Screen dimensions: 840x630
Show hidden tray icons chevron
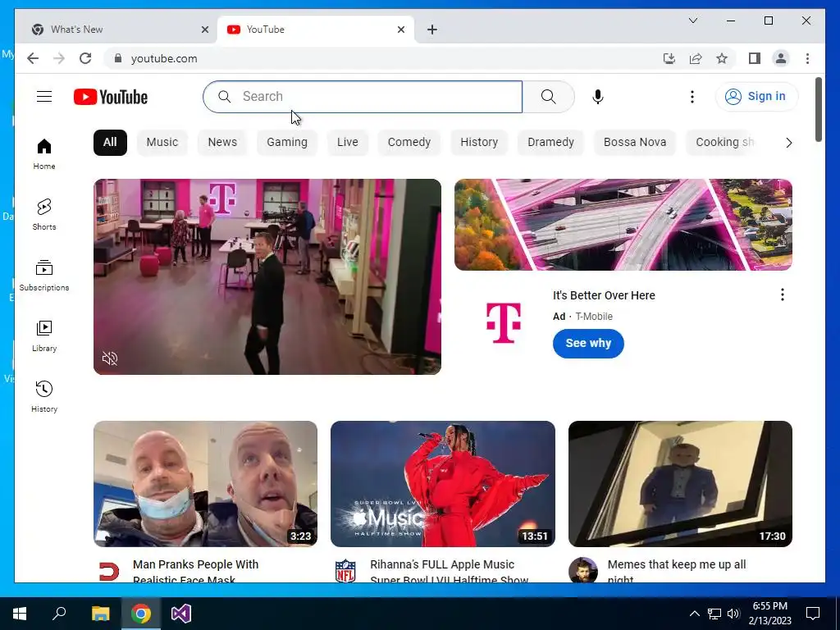click(694, 614)
